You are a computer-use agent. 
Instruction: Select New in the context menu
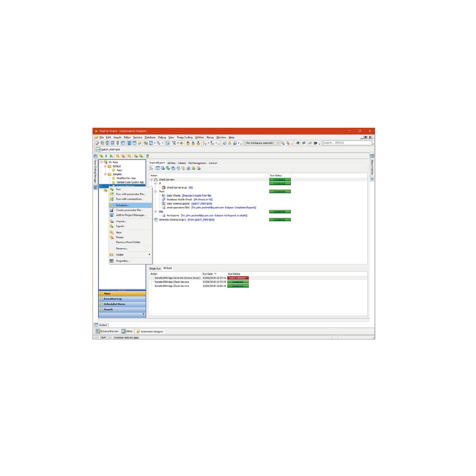[130, 232]
